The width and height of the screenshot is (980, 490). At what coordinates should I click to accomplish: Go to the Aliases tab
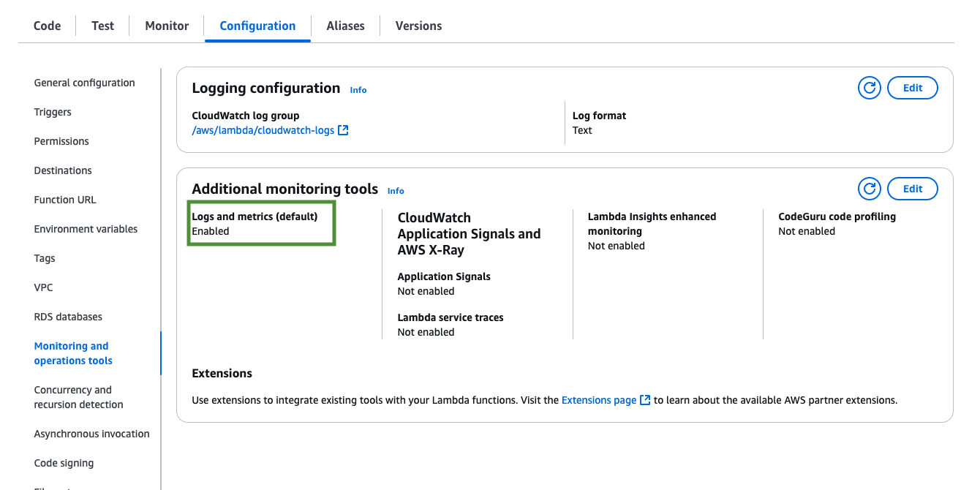[345, 26]
